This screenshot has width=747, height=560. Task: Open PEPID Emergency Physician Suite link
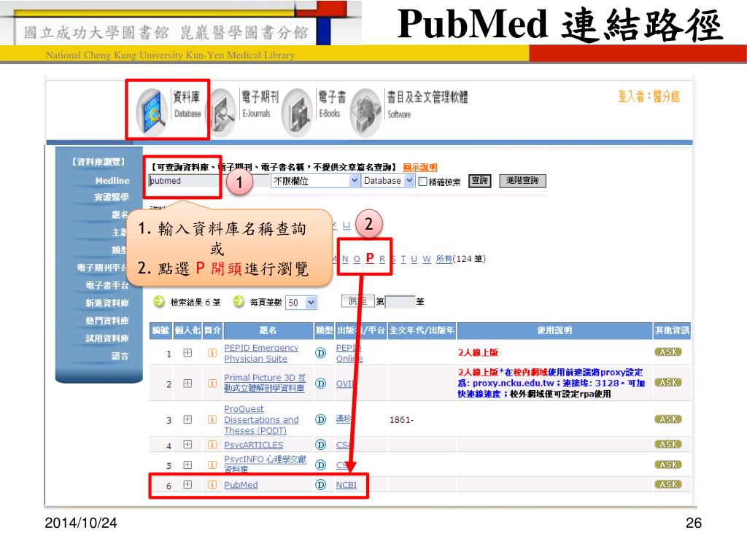(x=262, y=353)
